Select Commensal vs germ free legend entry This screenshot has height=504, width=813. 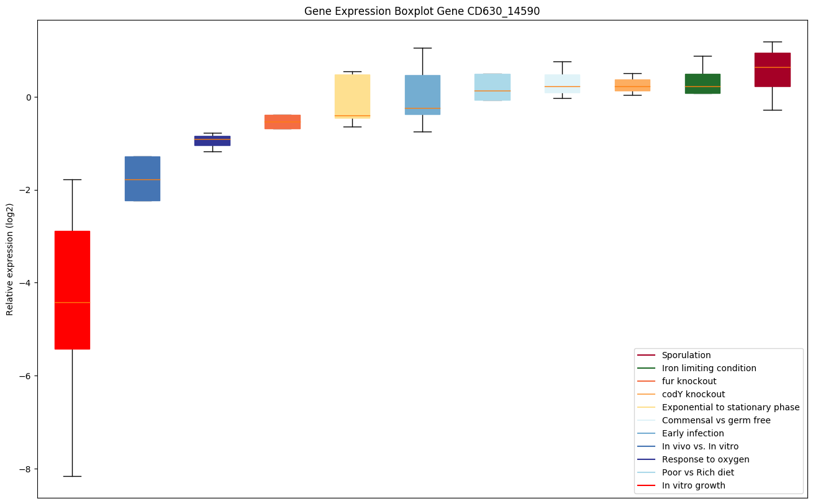click(x=716, y=420)
